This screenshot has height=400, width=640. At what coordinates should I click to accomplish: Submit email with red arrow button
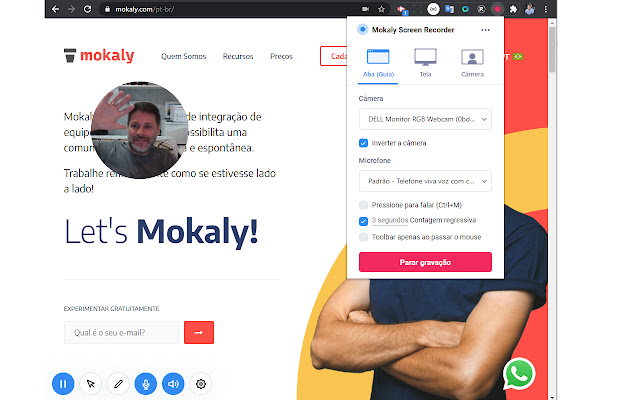click(199, 333)
